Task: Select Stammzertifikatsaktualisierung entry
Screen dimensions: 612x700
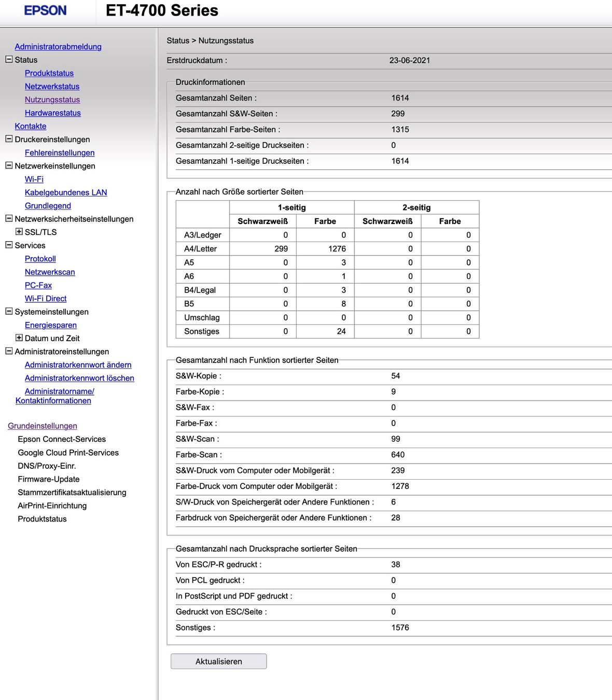Action: [x=72, y=493]
